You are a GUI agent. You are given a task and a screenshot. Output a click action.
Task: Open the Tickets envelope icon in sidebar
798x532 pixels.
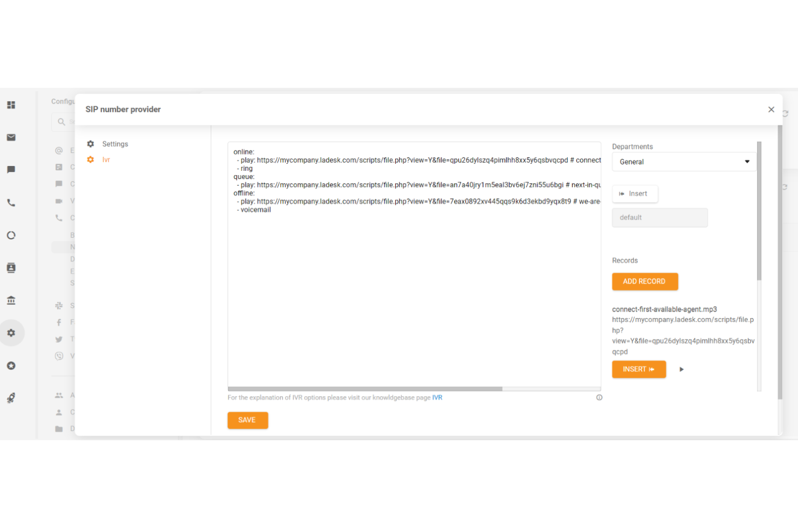coord(11,137)
